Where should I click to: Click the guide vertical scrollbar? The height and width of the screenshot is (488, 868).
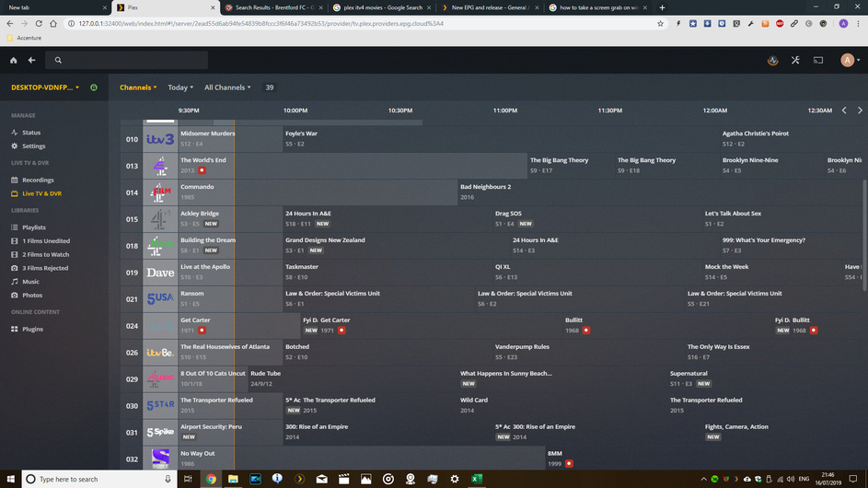coord(864,234)
